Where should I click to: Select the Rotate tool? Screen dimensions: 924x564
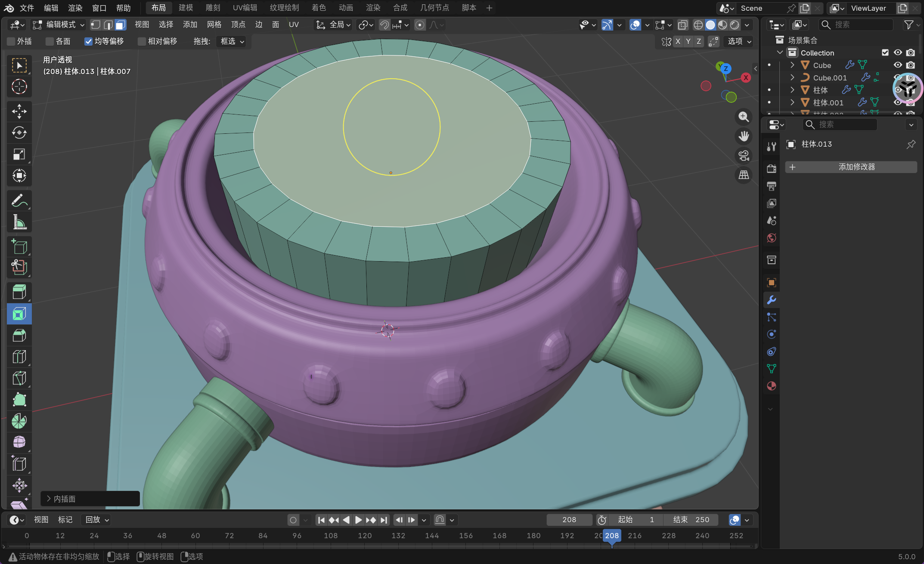tap(19, 133)
